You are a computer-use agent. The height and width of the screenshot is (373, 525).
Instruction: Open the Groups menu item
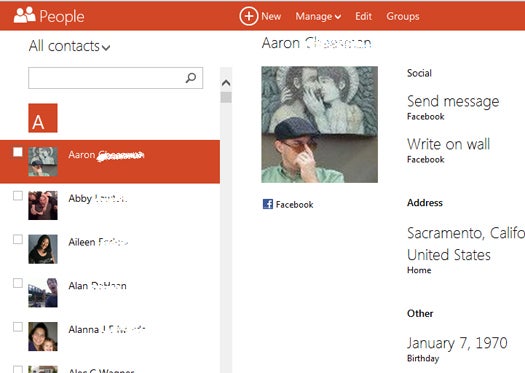(402, 16)
